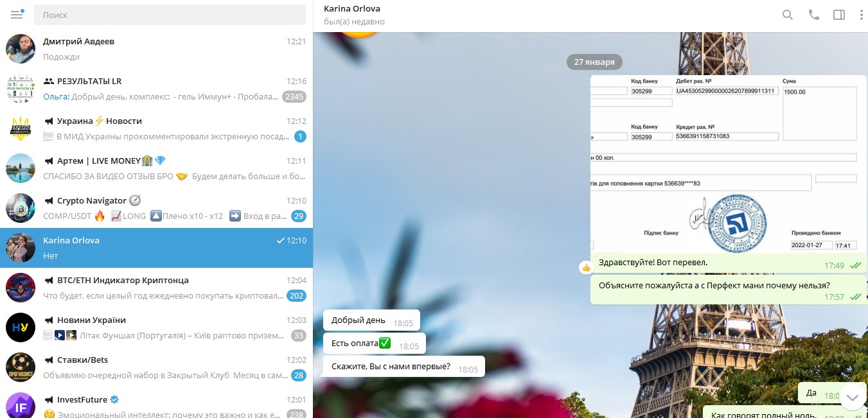Click the Search (Поиск) input field
Screen dimensions: 868x418
pyautogui.click(x=170, y=15)
